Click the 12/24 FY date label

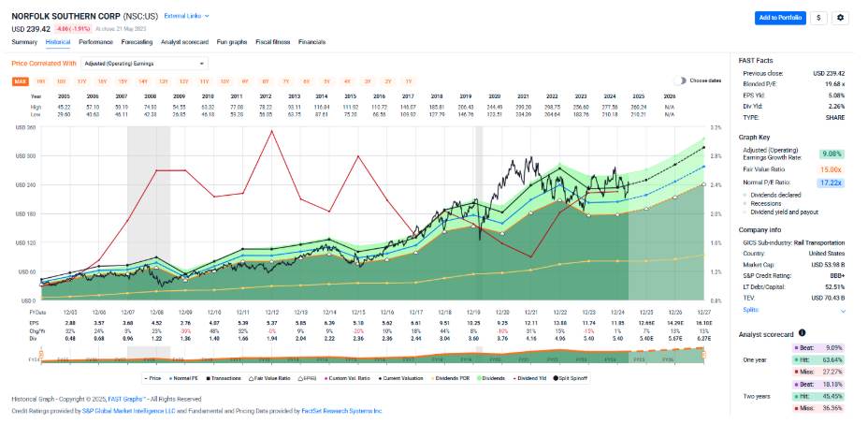(x=617, y=313)
